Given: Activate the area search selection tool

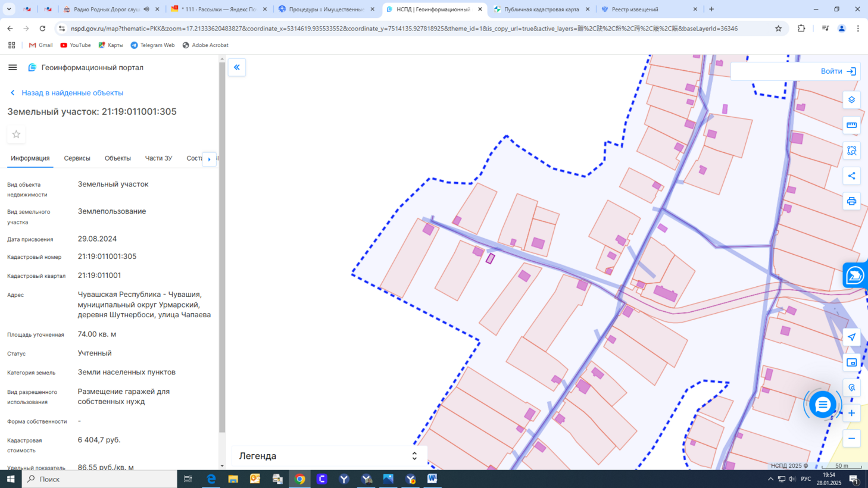Looking at the screenshot, I should coord(851,151).
